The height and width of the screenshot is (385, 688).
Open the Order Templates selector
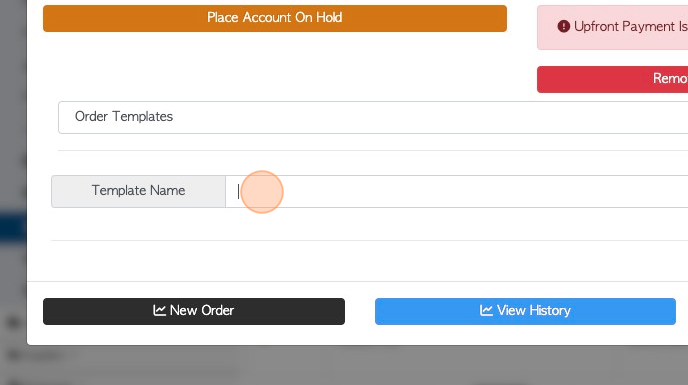pos(373,117)
